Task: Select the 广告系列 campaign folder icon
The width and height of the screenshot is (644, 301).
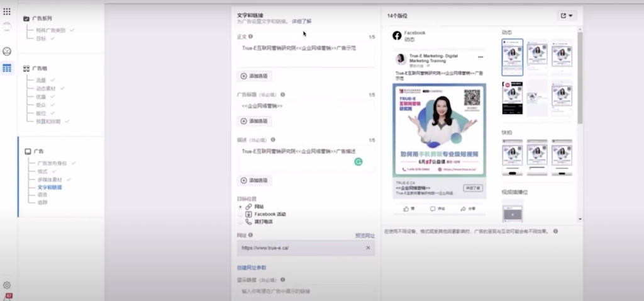Action: coord(26,18)
